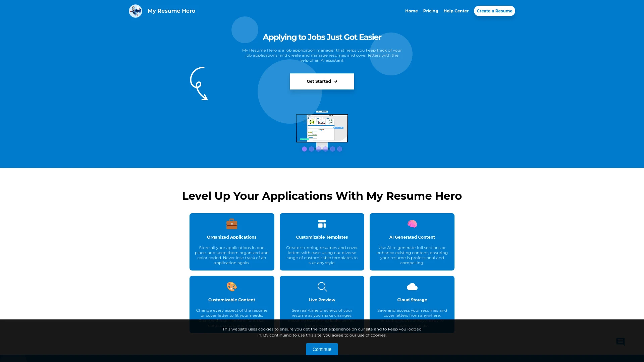This screenshot has width=644, height=362.
Task: Click the Create a Resume button
Action: 494,11
